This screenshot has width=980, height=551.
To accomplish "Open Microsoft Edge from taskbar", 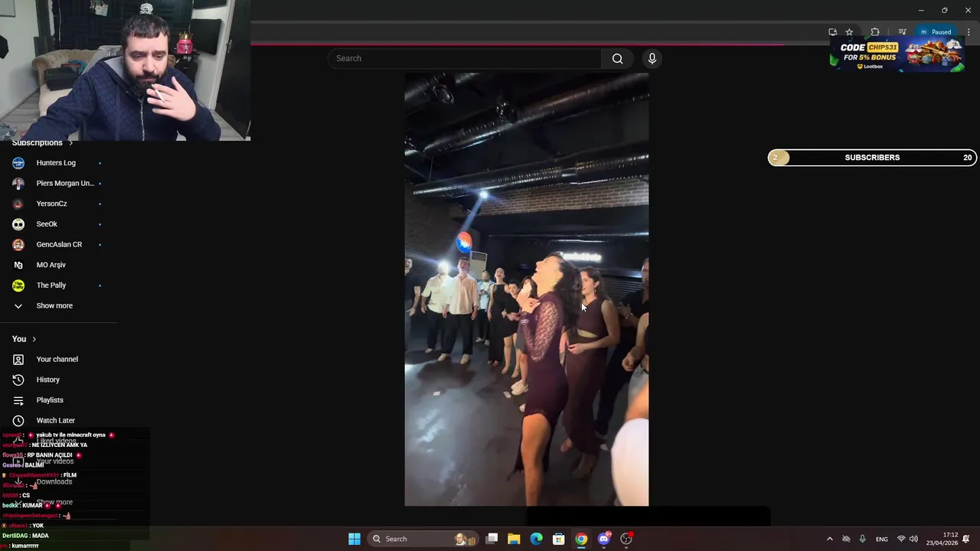I will pyautogui.click(x=537, y=539).
